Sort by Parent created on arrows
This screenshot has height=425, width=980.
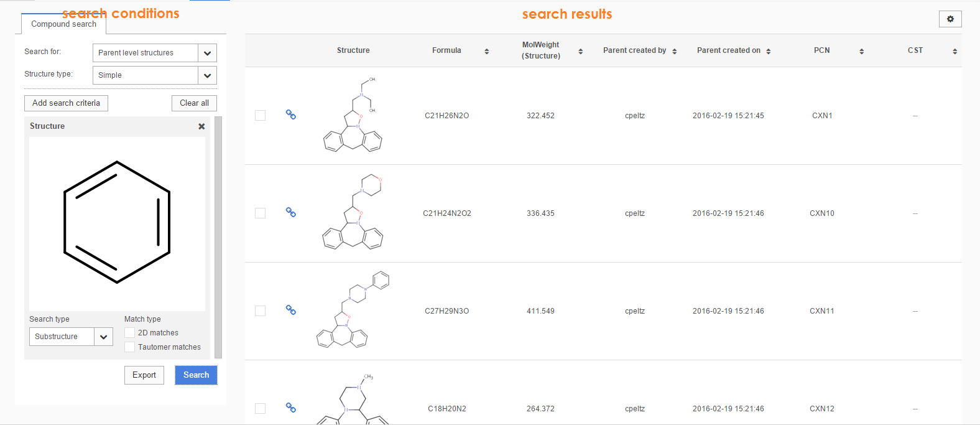769,51
